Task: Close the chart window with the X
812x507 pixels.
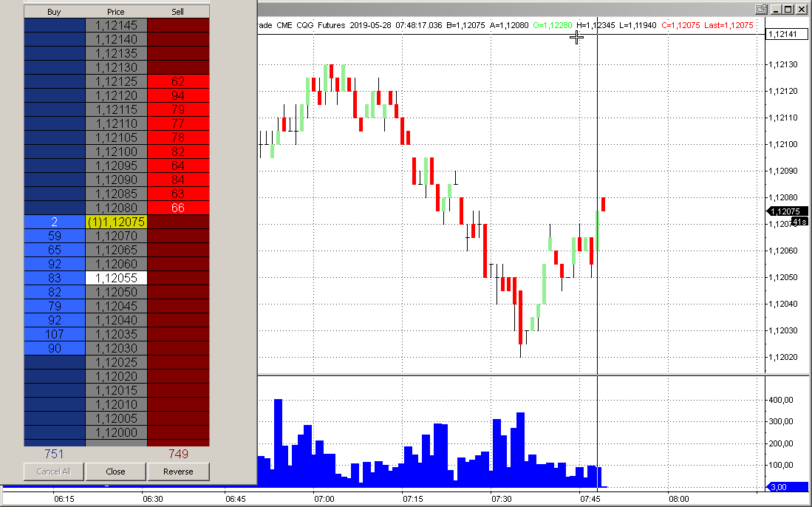Action: click(800, 9)
